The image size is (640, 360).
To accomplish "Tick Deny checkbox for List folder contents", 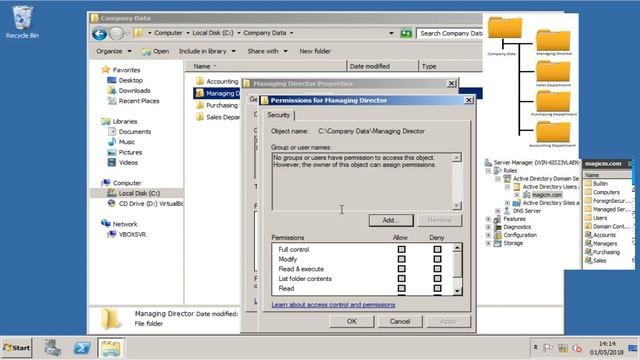I will [x=437, y=278].
